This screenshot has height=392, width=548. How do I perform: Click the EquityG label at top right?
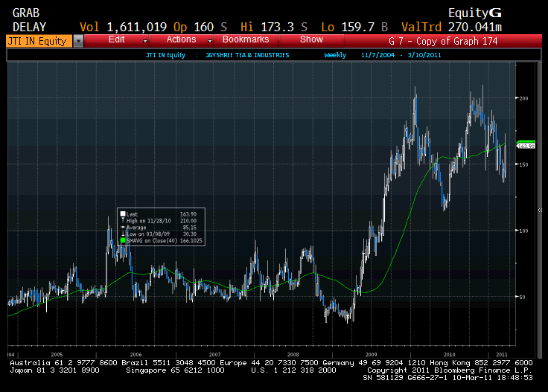coord(474,13)
